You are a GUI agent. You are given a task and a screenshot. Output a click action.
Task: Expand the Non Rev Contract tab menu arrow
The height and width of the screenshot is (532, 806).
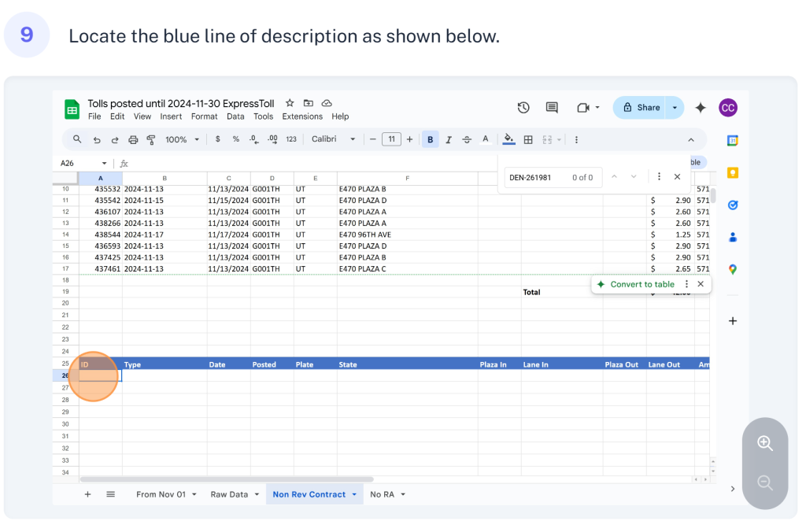354,494
